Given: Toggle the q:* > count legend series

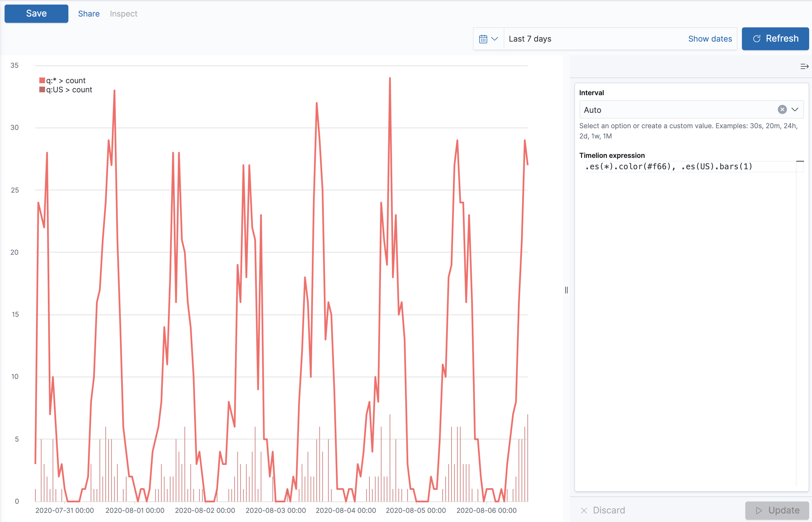Looking at the screenshot, I should [66, 81].
